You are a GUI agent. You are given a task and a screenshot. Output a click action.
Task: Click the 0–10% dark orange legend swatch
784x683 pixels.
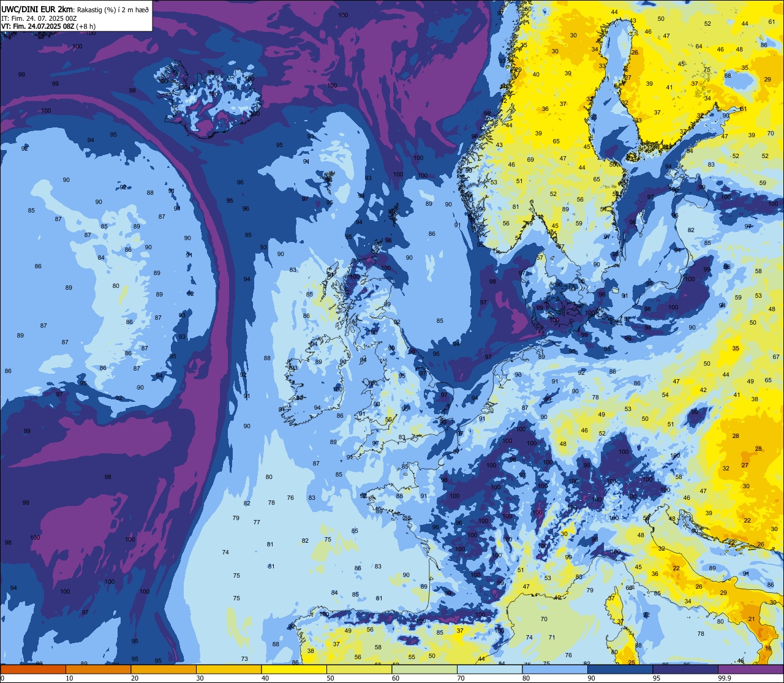coord(33,670)
